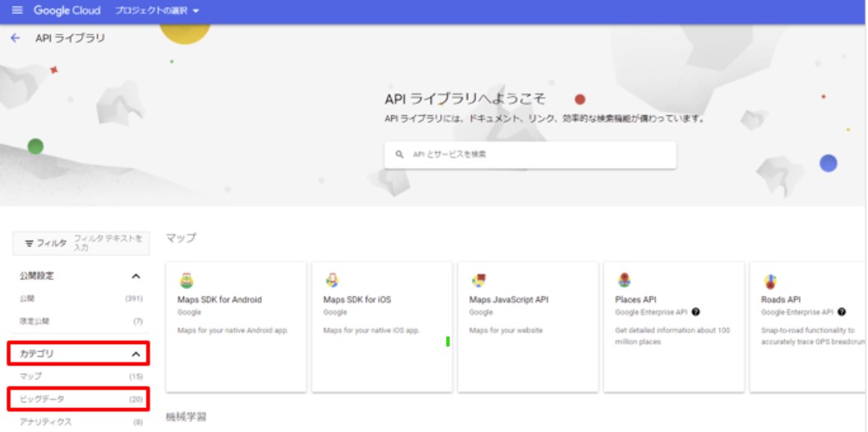Open the hamburger navigation menu
The height and width of the screenshot is (432, 868).
coord(17,11)
